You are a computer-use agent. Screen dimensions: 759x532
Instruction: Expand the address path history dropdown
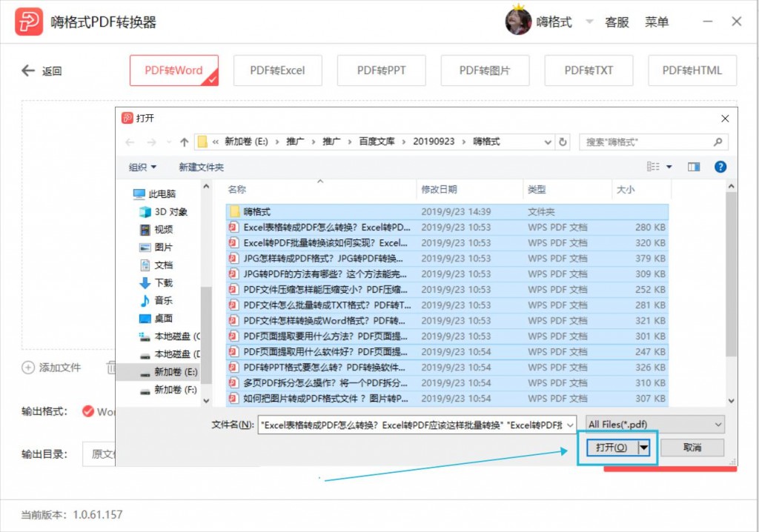point(548,142)
